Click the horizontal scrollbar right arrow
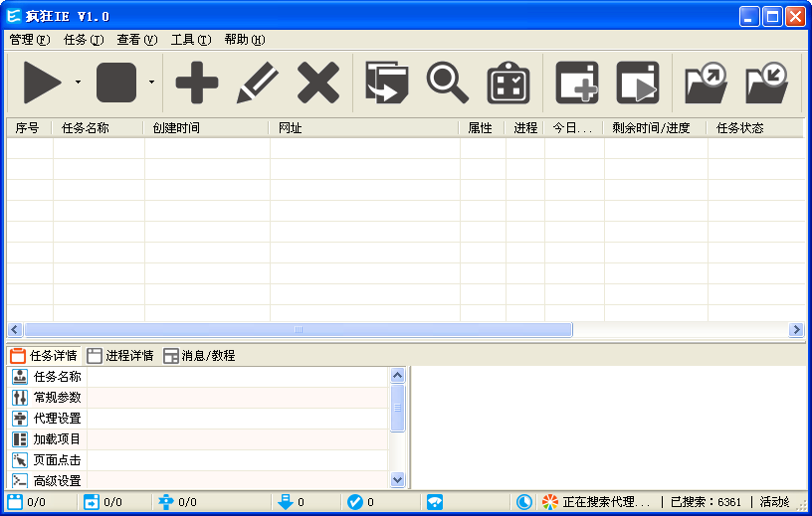812x516 pixels. 796,329
